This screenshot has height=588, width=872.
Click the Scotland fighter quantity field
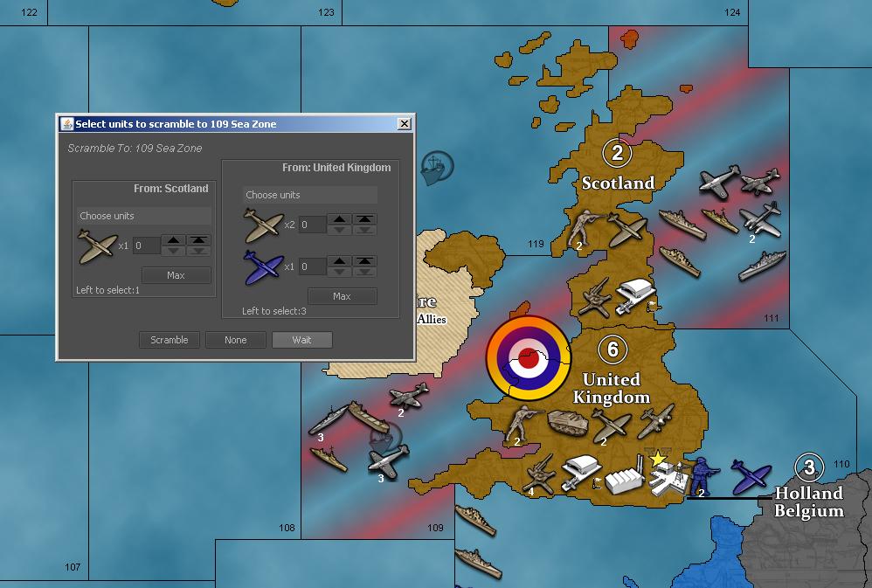[x=146, y=246]
